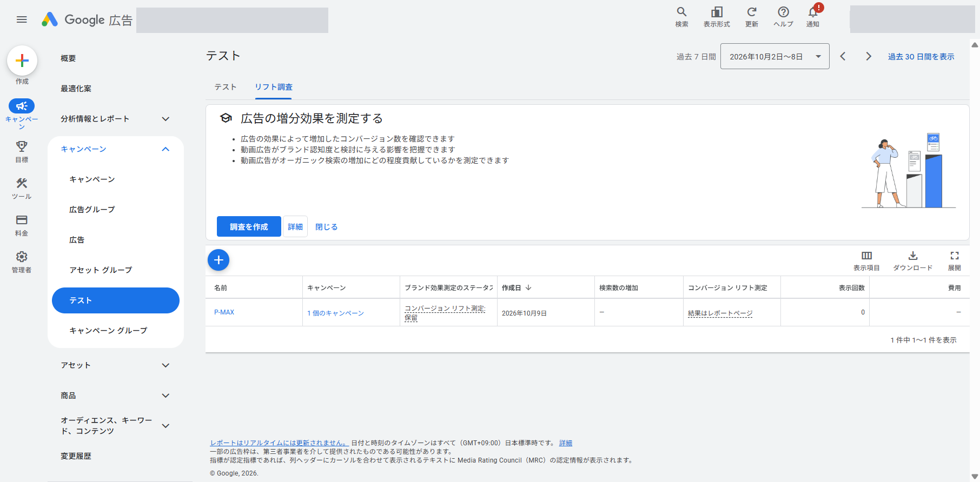Open the 1 個のキャンペーン link
980x482 pixels.
tap(335, 313)
